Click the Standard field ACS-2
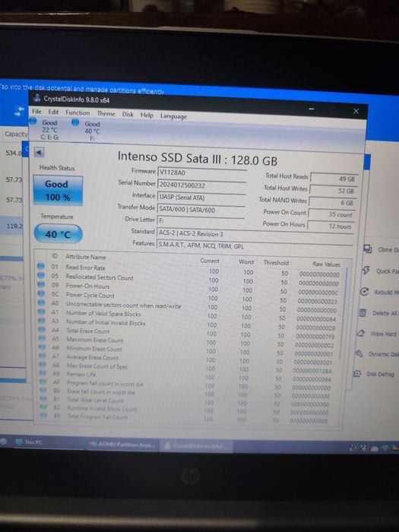Image resolution: width=399 pixels, height=532 pixels. pos(255,234)
